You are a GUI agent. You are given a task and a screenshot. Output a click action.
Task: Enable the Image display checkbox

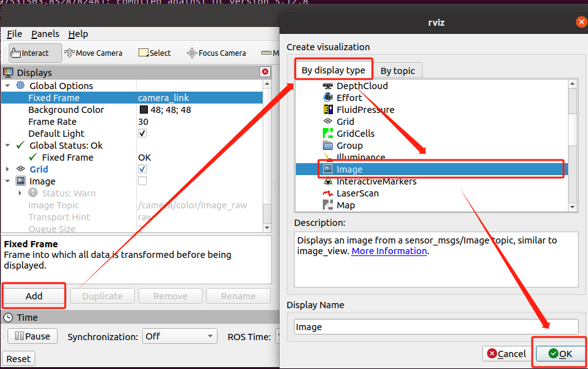[142, 181]
